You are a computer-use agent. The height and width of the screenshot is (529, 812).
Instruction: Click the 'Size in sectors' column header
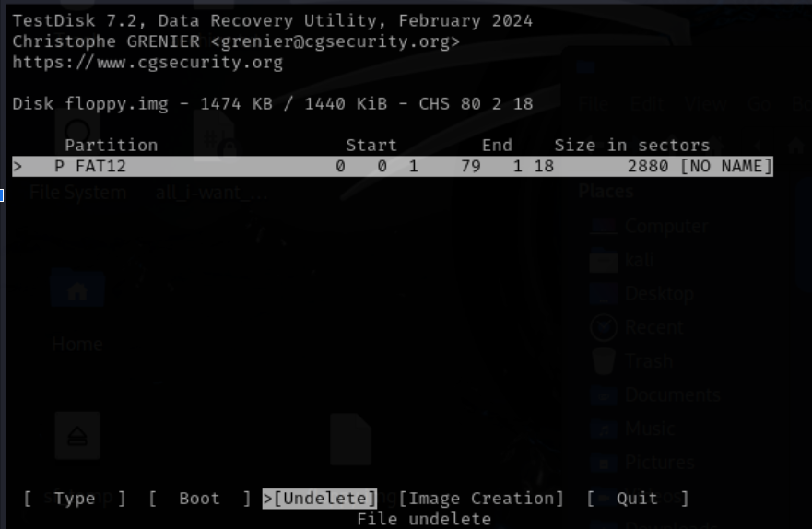click(x=632, y=145)
